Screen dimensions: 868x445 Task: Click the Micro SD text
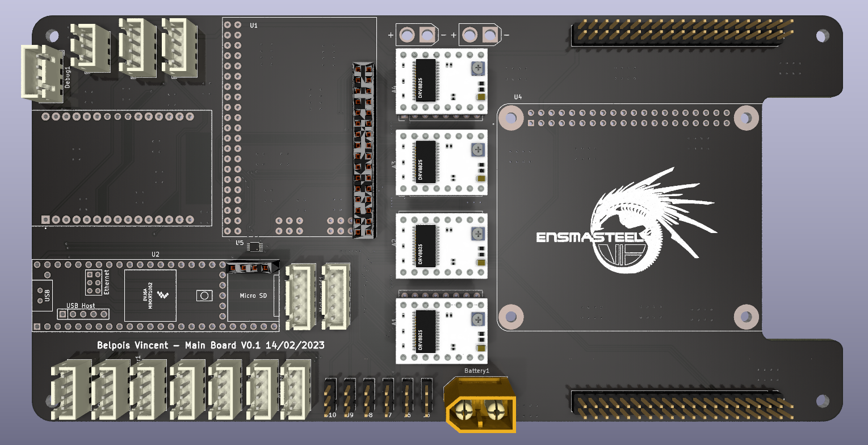click(x=253, y=296)
